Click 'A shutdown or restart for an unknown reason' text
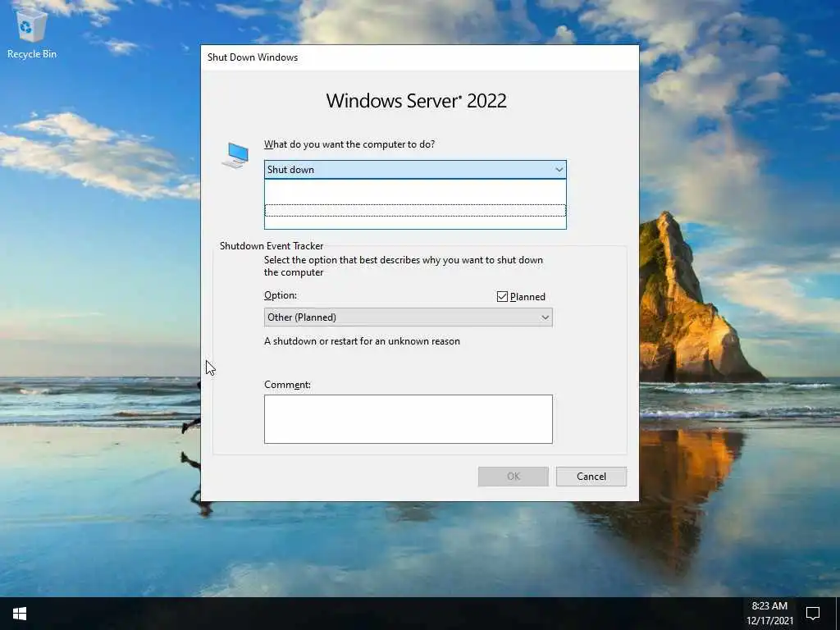Screen dimensions: 840x630 click(x=362, y=341)
